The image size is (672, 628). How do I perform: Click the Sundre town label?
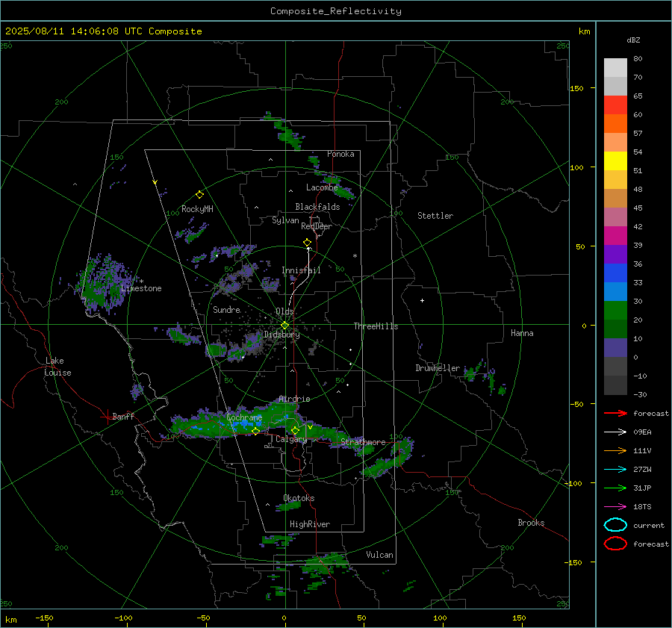click(x=226, y=310)
